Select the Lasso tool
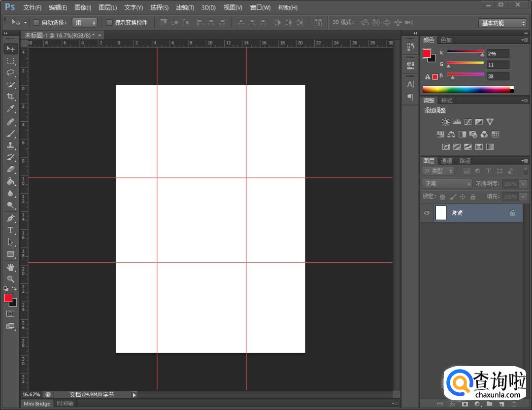 10,72
